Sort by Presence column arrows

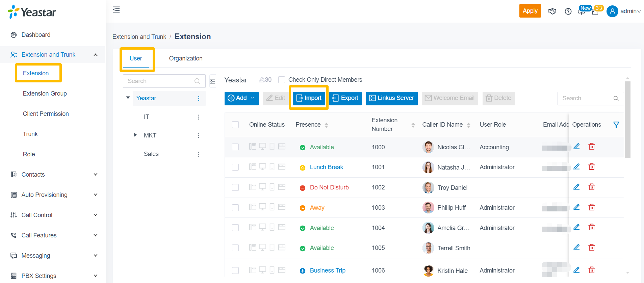[326, 125]
